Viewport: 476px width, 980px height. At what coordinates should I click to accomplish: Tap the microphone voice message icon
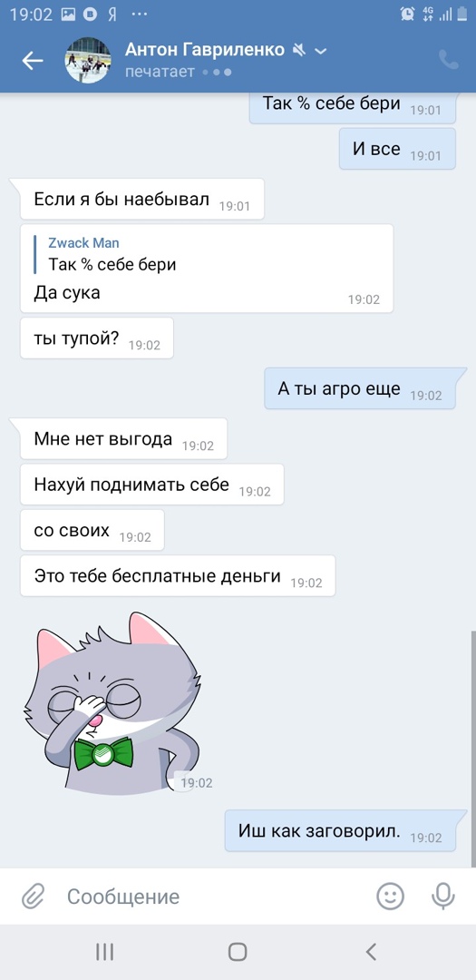(x=442, y=897)
